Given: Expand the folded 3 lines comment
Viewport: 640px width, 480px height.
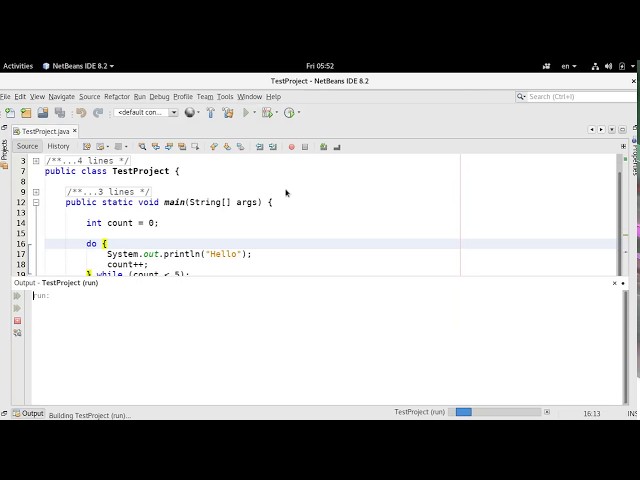Looking at the screenshot, I should [36, 192].
